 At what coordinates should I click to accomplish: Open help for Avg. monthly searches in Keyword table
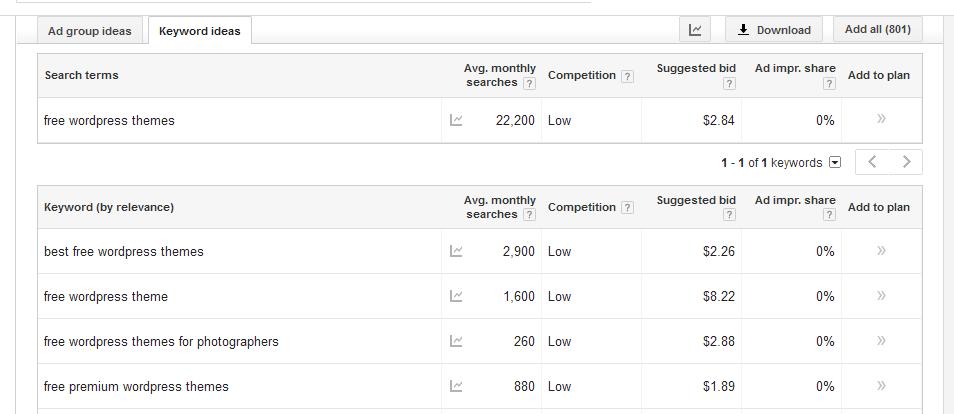(x=529, y=215)
